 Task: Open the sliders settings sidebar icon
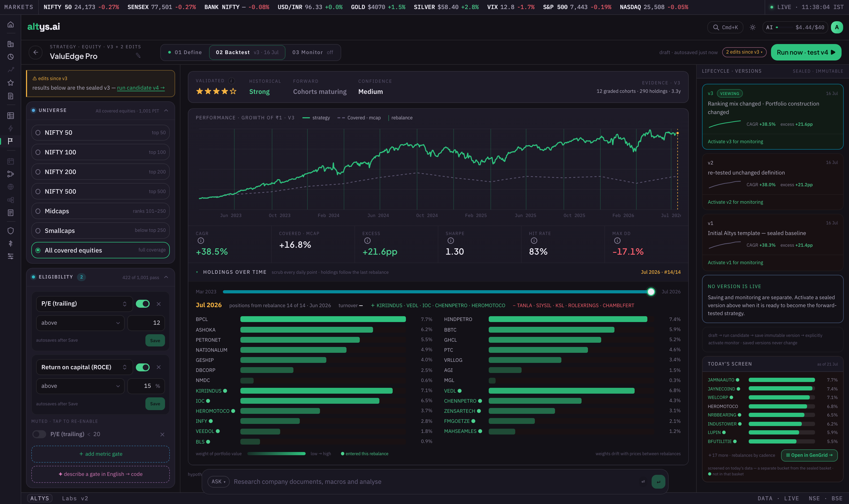coord(11,257)
